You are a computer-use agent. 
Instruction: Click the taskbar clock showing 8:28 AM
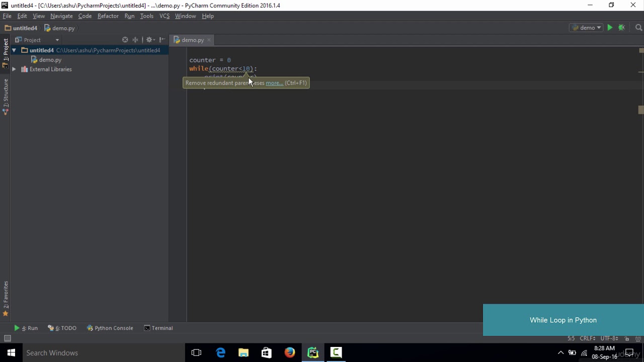[604, 352]
